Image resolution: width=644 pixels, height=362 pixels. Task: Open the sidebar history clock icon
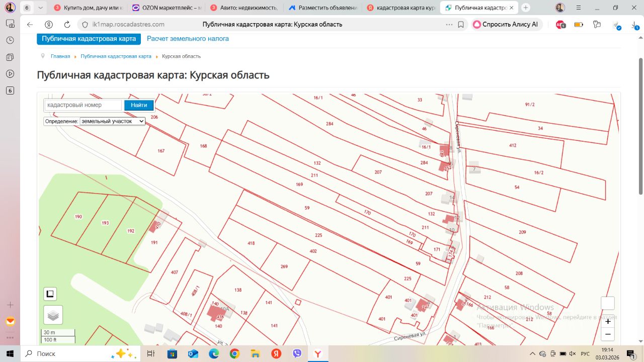click(10, 40)
